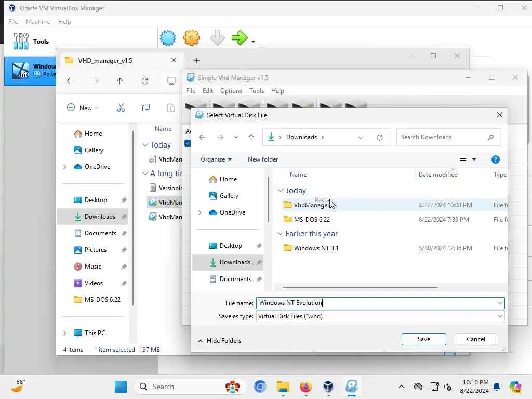This screenshot has width=532, height=399.
Task: Go up one level in save dialog
Action: [x=251, y=137]
